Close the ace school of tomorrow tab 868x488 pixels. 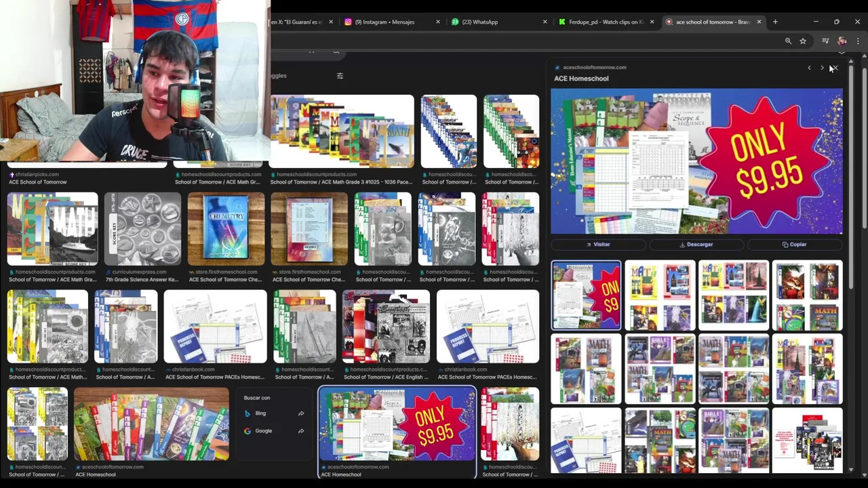point(759,22)
